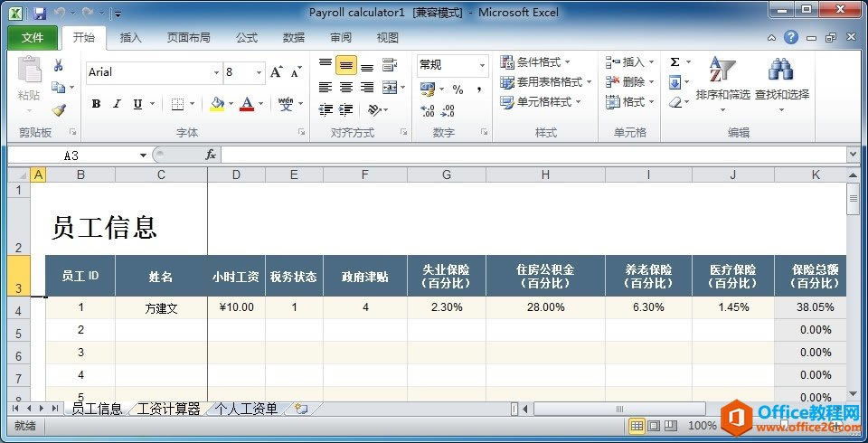Click the Top Align icon
The width and height of the screenshot is (868, 443).
pos(325,65)
